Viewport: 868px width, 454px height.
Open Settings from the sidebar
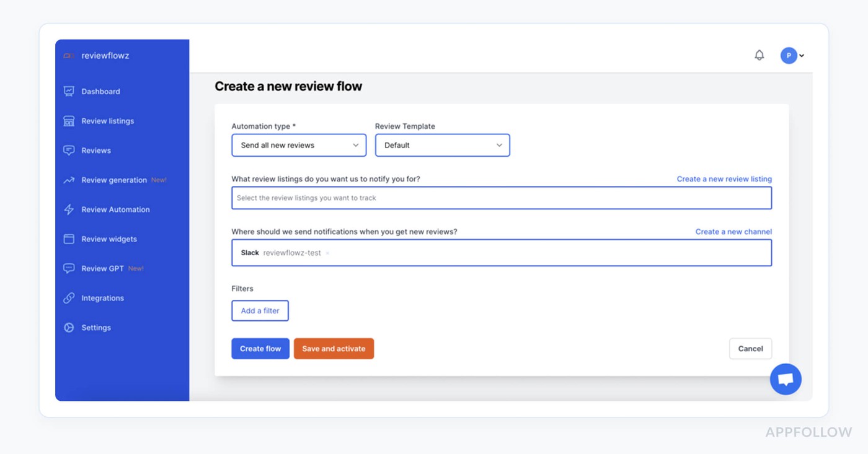69,328
